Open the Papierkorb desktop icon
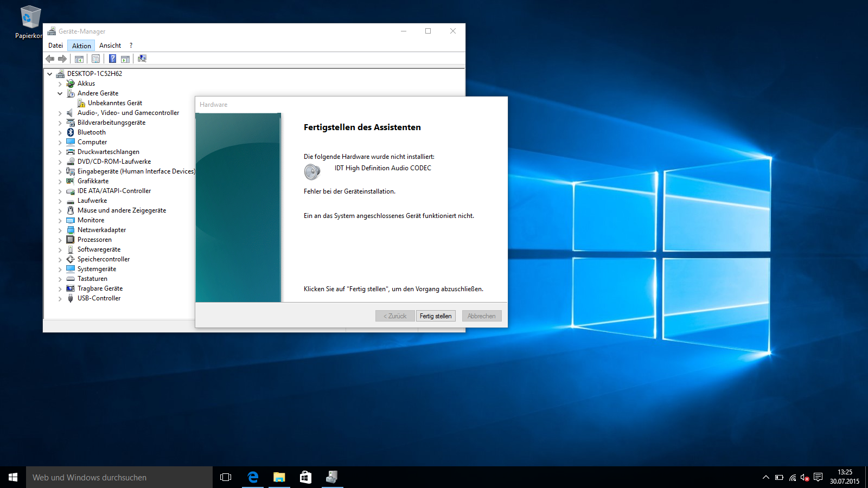The width and height of the screenshot is (868, 488). [30, 23]
